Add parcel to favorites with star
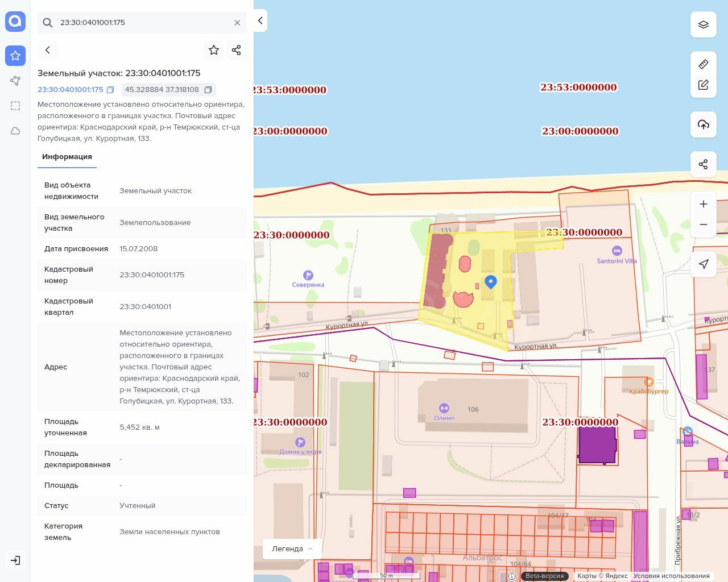 (214, 50)
